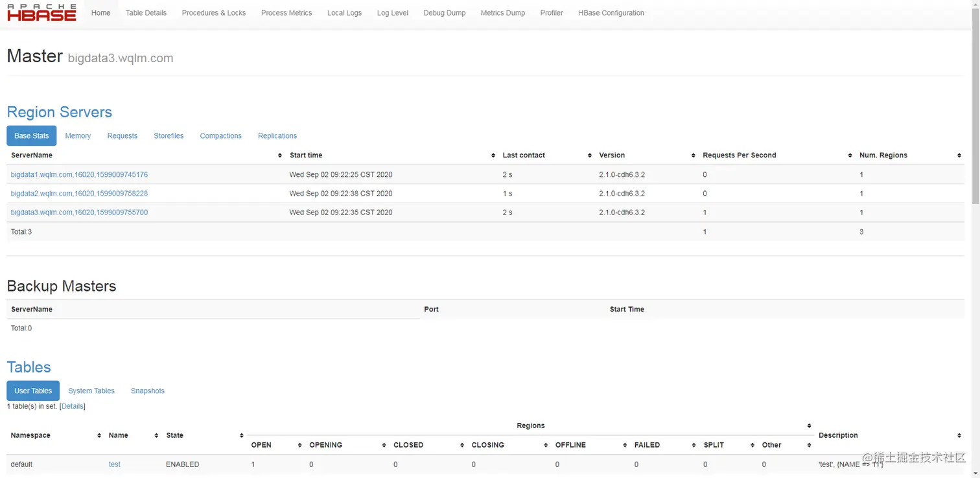The width and height of the screenshot is (980, 478).
Task: Click the Backup Masters Port column header
Action: coord(431,310)
